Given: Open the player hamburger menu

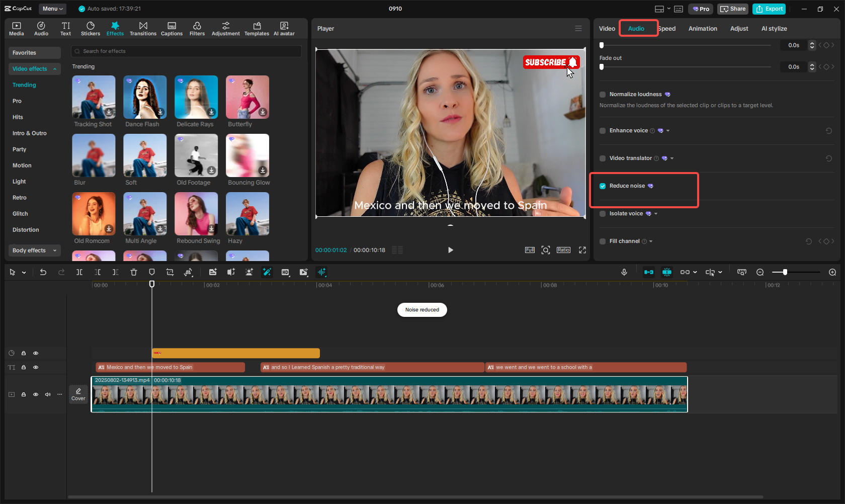Looking at the screenshot, I should tap(578, 29).
